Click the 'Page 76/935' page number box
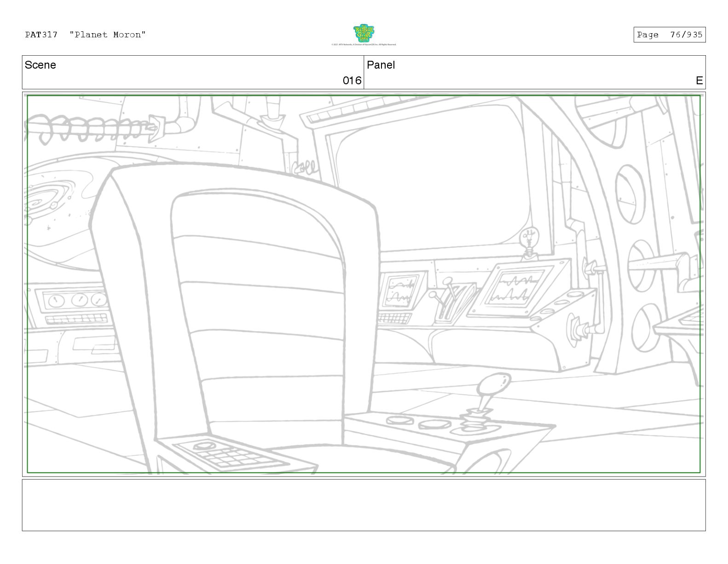728x564 pixels. click(x=669, y=35)
